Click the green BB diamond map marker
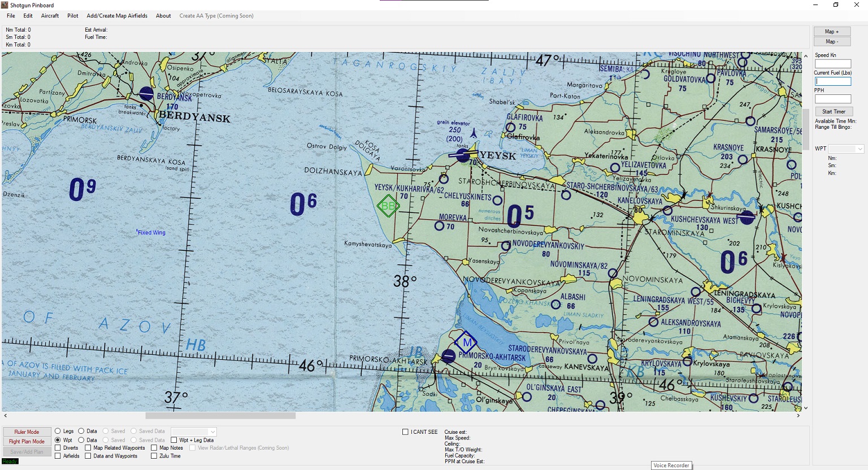 click(x=388, y=206)
